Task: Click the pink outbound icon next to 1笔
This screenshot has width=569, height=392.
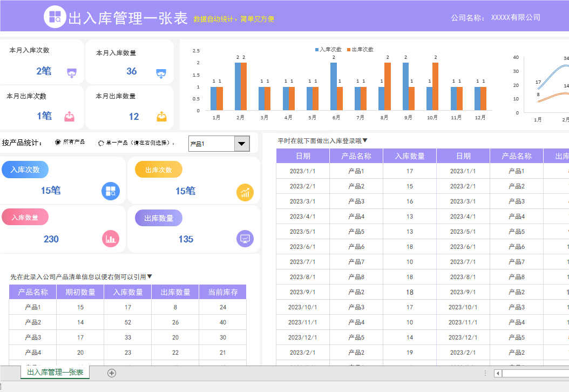Action: pos(69,116)
